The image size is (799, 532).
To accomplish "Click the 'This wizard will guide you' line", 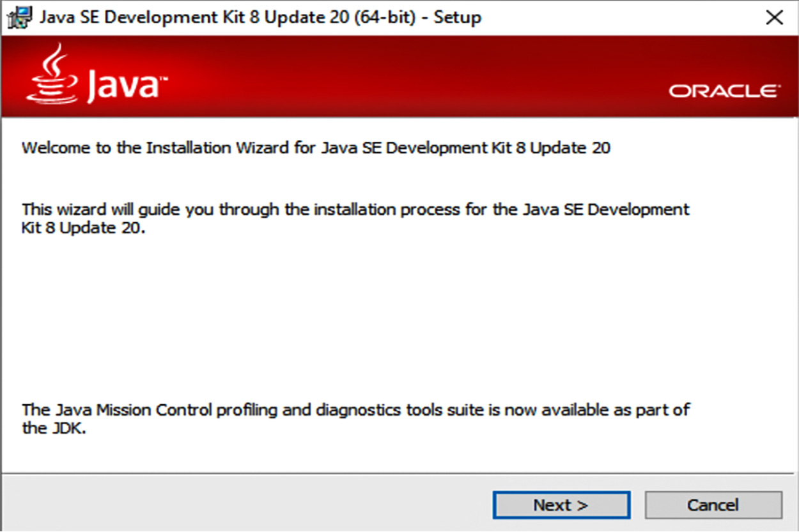I will click(355, 209).
